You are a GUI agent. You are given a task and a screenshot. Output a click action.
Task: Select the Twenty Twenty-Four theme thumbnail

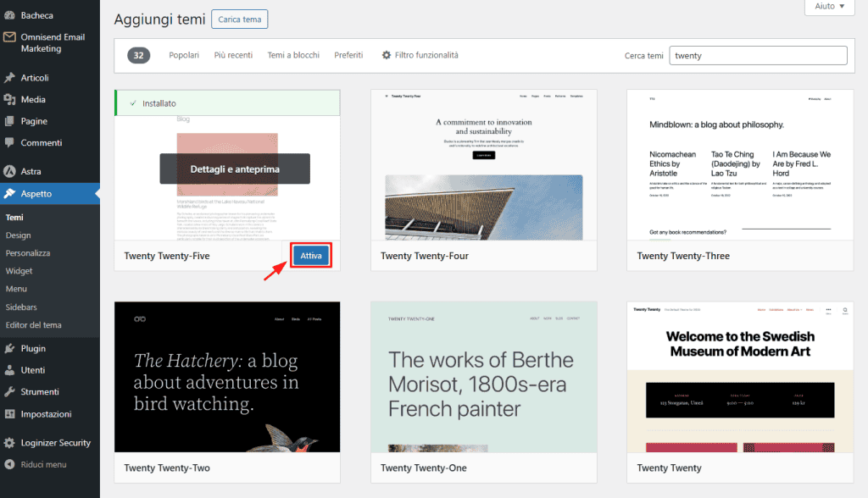click(484, 165)
